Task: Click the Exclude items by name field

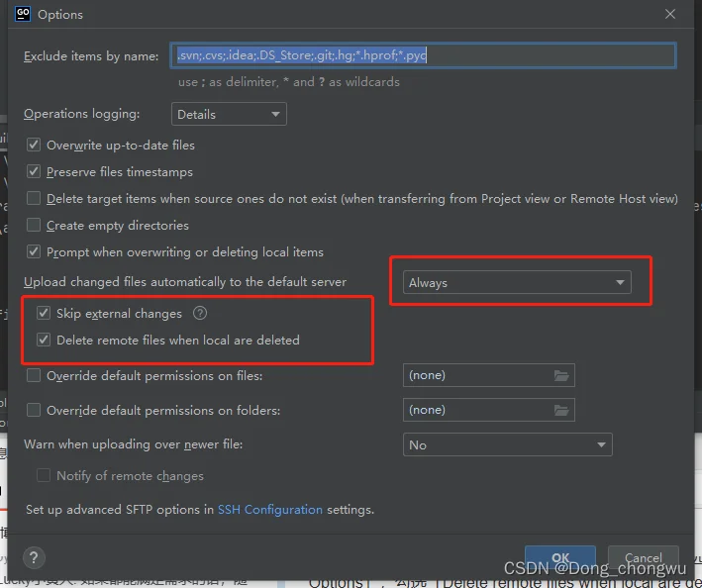Action: 424,55
